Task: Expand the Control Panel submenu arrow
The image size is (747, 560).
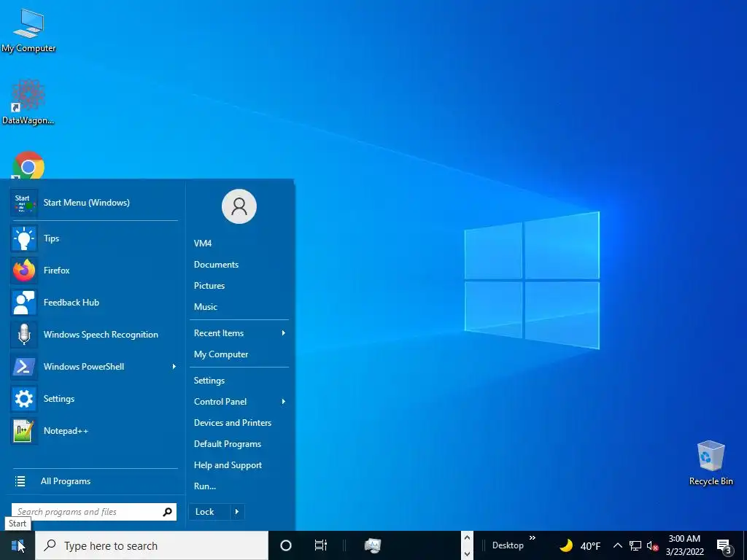Action: [284, 402]
